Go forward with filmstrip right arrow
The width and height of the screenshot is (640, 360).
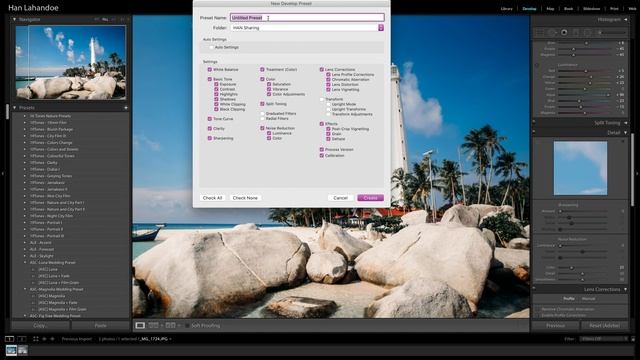pyautogui.click(x=52, y=339)
